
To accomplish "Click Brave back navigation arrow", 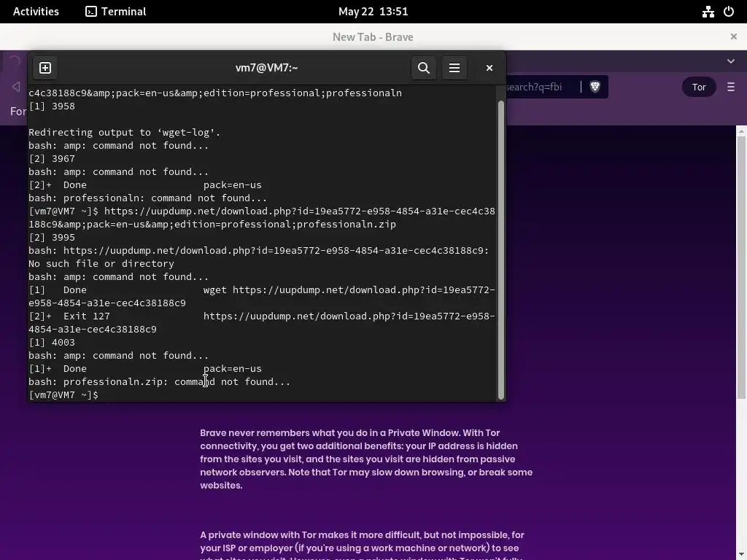I will [x=16, y=87].
